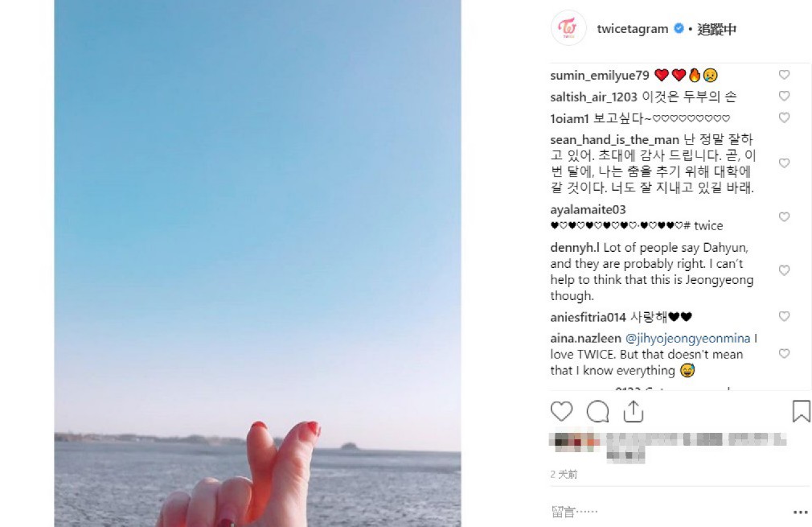The height and width of the screenshot is (527, 812).
Task: Toggle the 追蹤中 following button
Action: pyautogui.click(x=716, y=29)
